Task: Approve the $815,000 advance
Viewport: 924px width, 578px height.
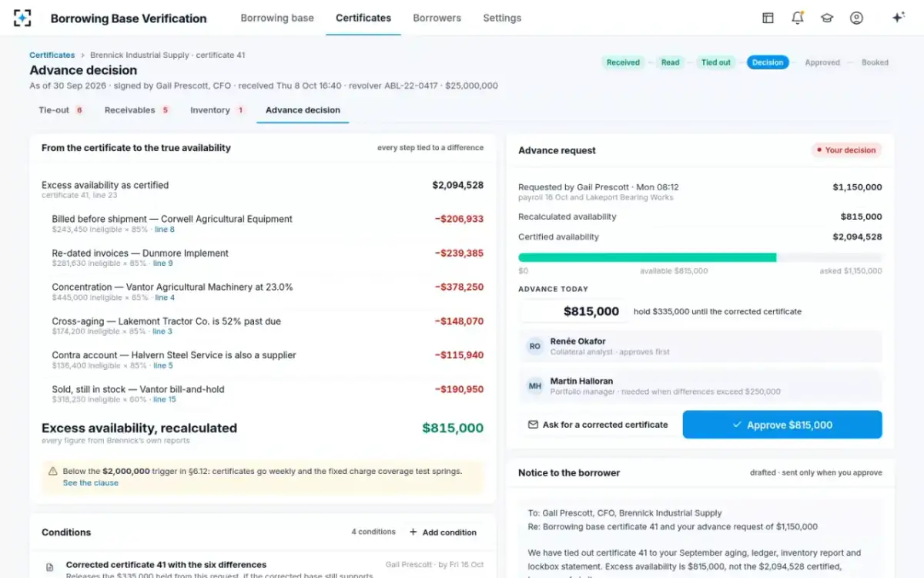Action: pyautogui.click(x=782, y=425)
